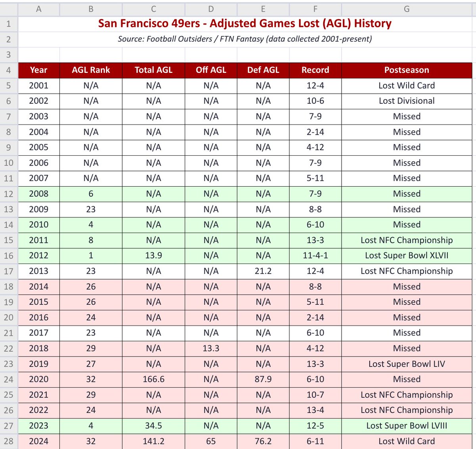The width and height of the screenshot is (476, 449).
Task: Click the Def AGL value 21.2
Action: 263,271
